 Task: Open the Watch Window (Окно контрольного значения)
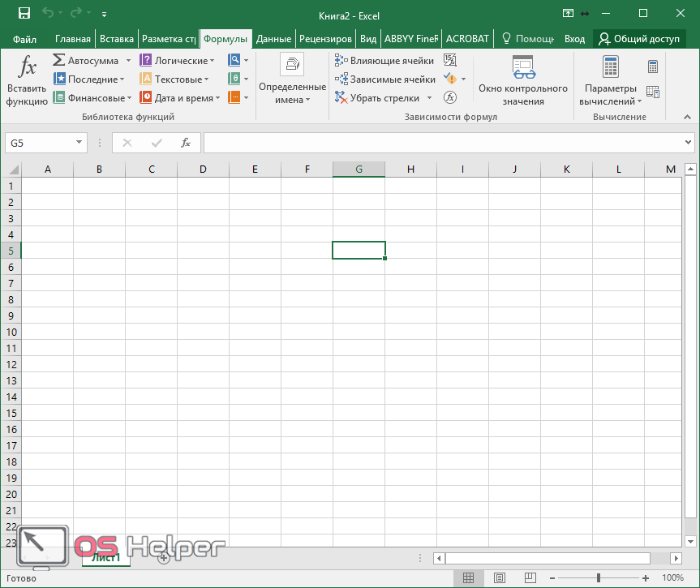pos(522,80)
